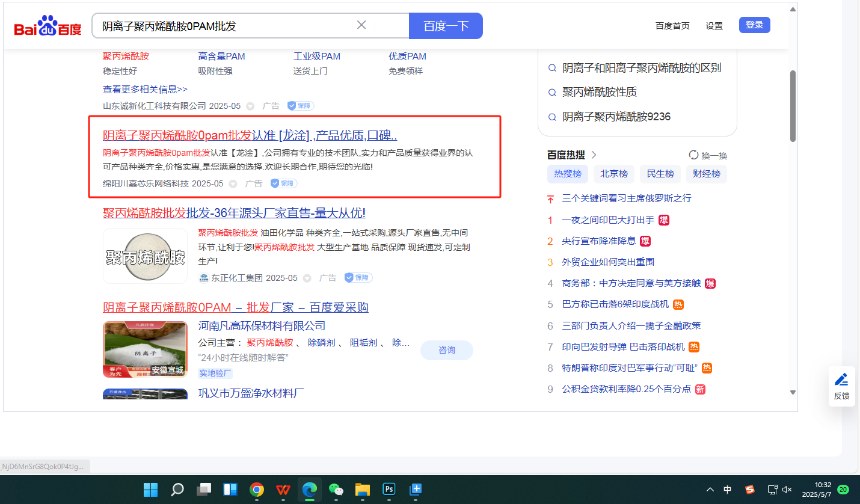Open dropdown arrow beside 绵阳川嘉芯乐网络科技 2025-05
Screen dimensions: 860x504
(x=233, y=184)
